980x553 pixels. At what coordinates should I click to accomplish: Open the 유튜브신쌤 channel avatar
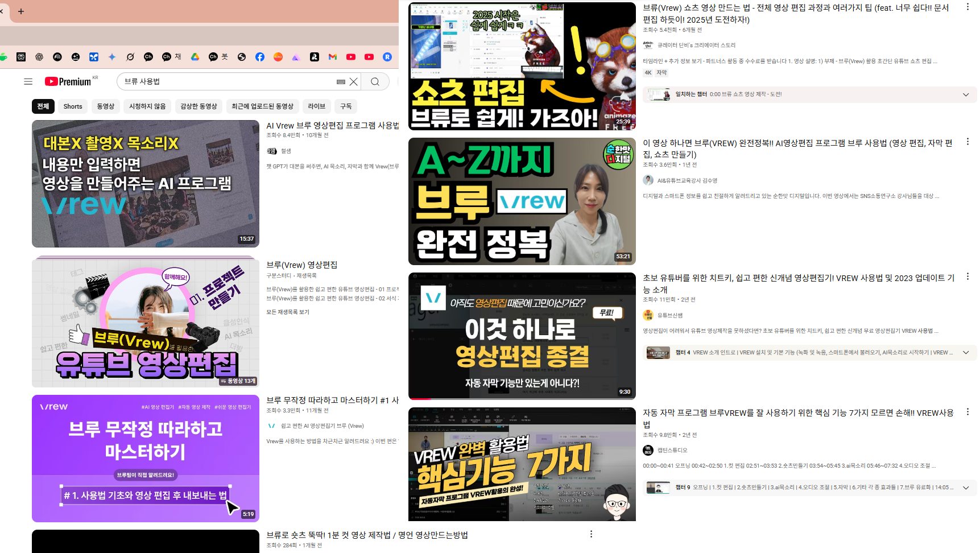[x=648, y=315]
